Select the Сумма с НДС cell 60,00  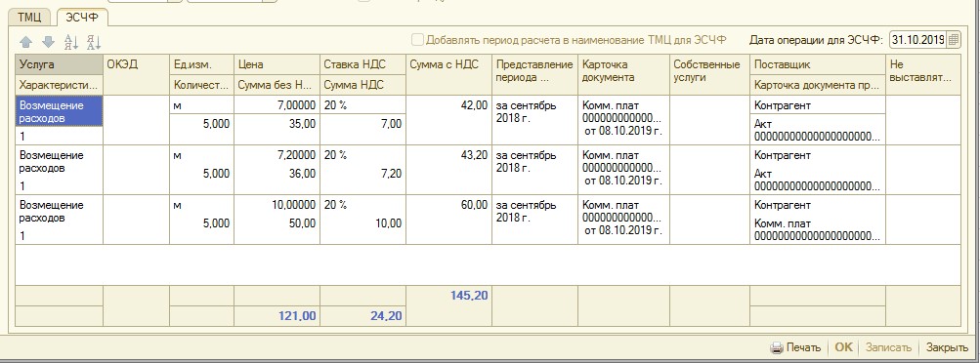tap(448, 219)
